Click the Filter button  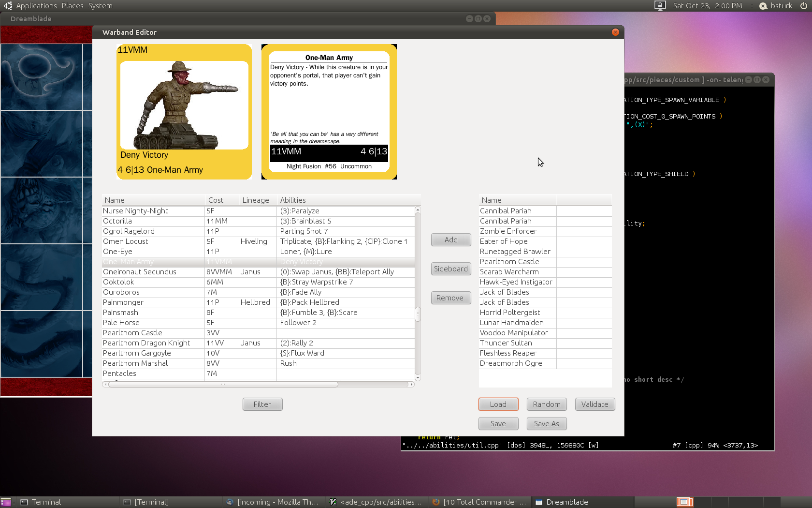pos(262,404)
